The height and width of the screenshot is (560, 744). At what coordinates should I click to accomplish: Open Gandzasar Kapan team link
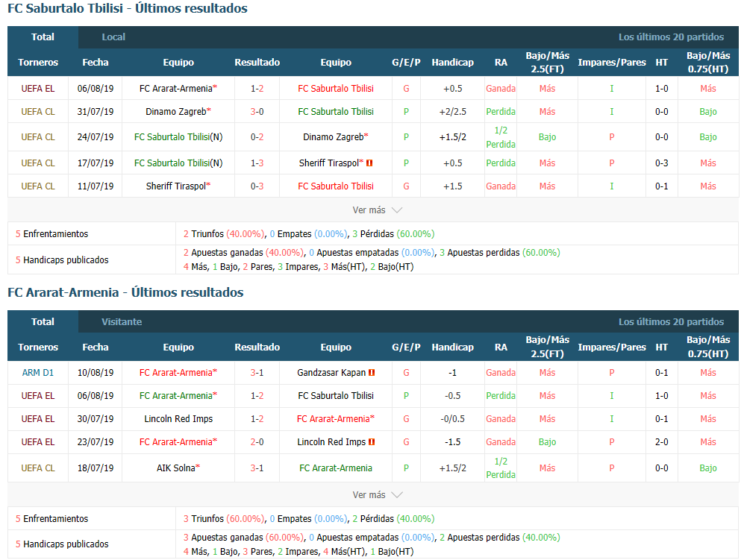pos(331,373)
